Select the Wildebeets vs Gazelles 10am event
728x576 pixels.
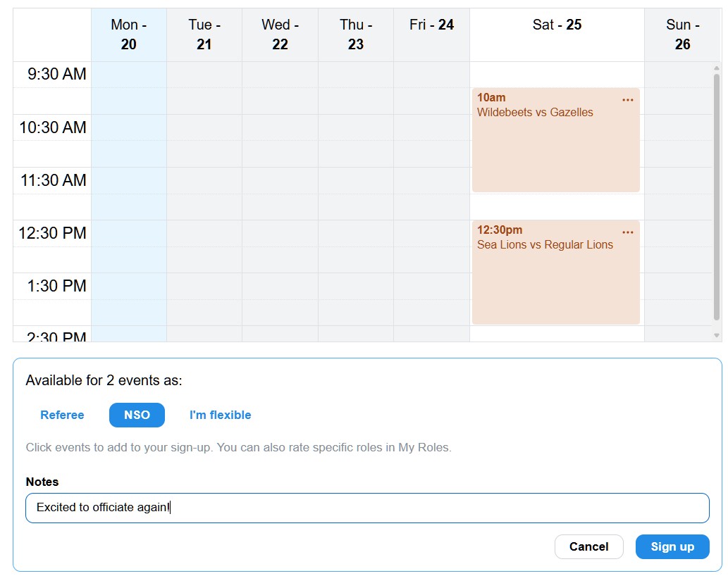pyautogui.click(x=555, y=140)
